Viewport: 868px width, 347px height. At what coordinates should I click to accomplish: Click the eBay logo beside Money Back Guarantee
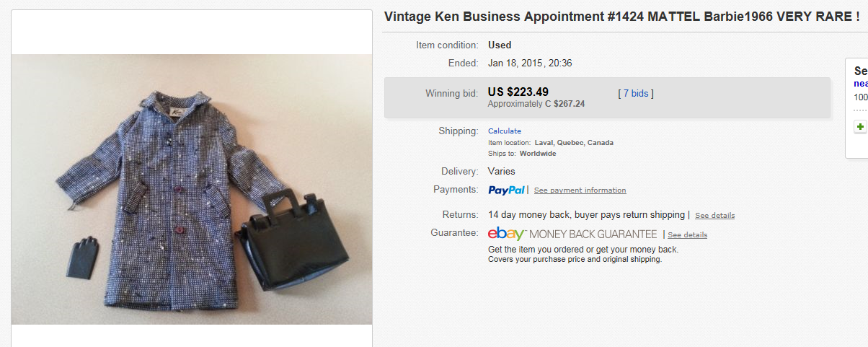(507, 234)
